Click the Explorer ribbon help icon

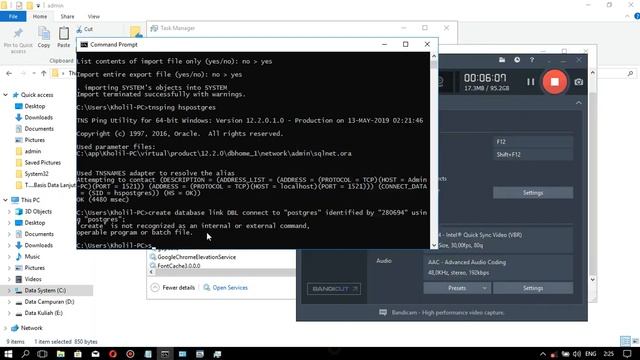click(x=637, y=16)
